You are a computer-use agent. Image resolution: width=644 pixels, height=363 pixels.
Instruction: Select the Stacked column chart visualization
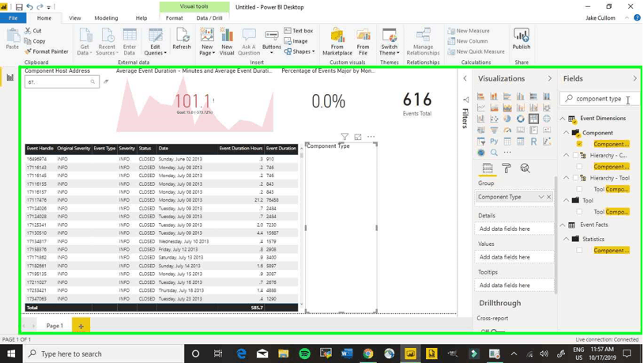[x=494, y=96]
